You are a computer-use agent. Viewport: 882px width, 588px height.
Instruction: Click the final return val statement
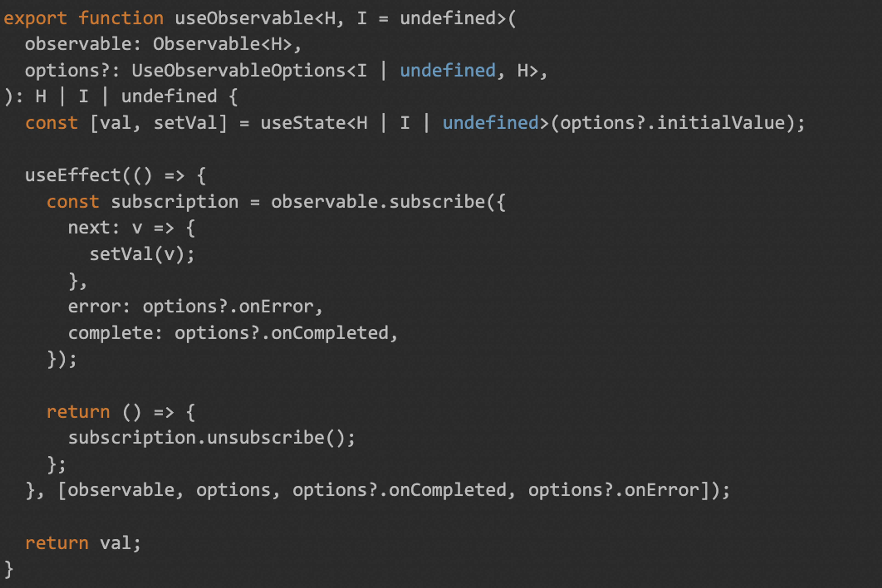[83, 543]
